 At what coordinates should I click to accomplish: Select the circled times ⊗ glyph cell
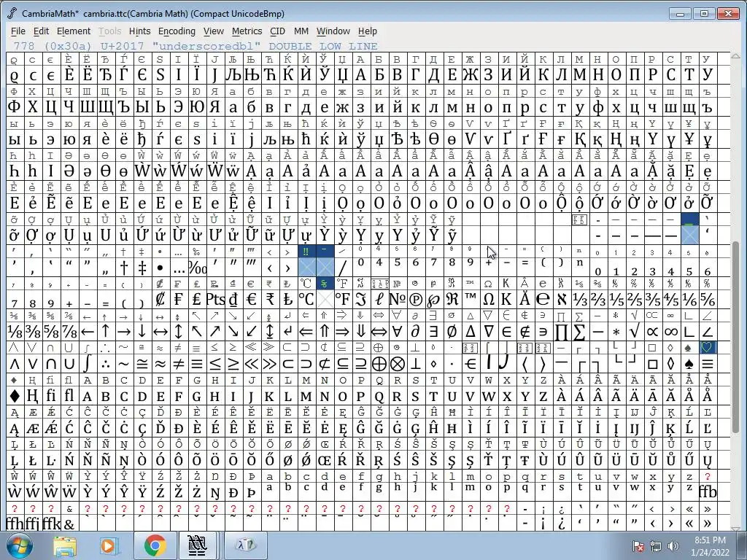(397, 365)
